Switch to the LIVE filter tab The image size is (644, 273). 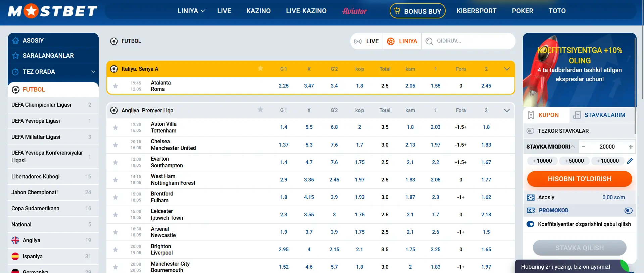(366, 41)
